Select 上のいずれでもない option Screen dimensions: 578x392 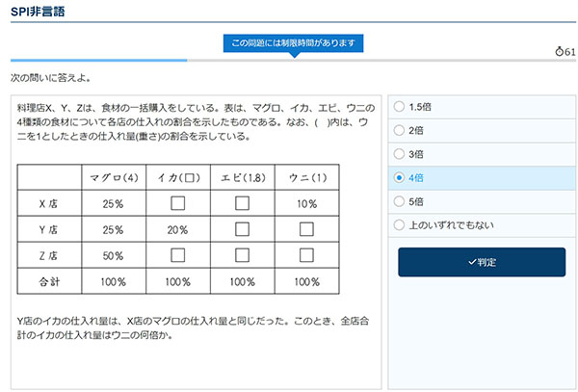point(400,225)
